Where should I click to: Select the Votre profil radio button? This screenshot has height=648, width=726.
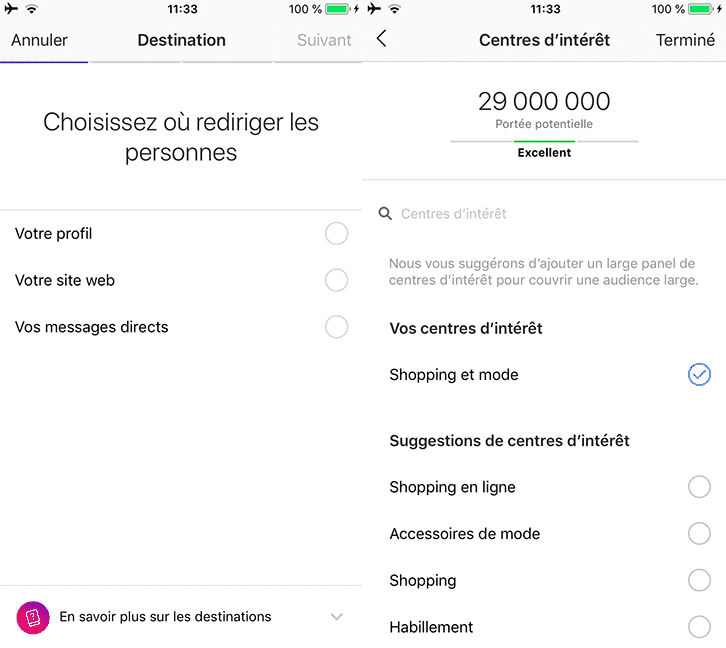(336, 234)
